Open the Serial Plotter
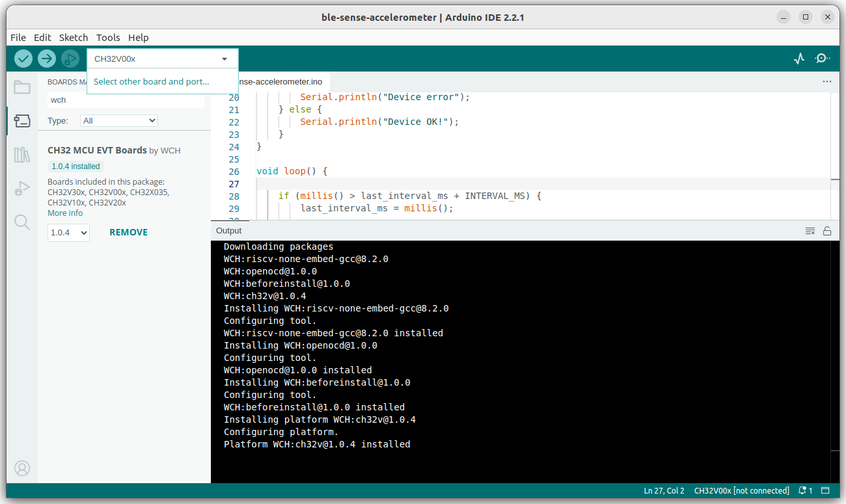 799,59
